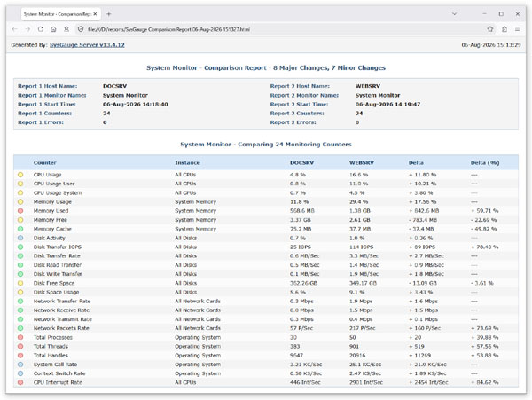Click the red dot beside Total Handles

20,356
